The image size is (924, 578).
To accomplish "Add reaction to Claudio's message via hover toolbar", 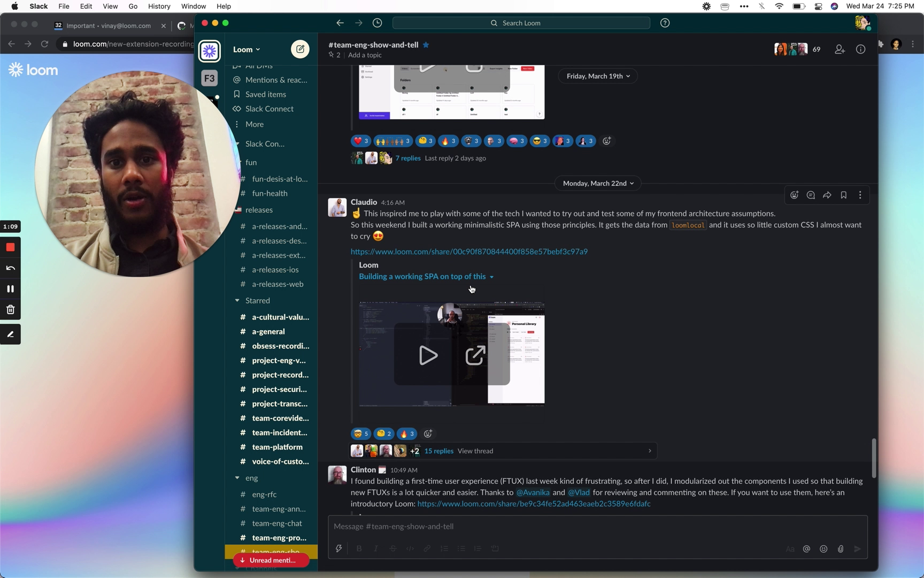I will coord(795,195).
